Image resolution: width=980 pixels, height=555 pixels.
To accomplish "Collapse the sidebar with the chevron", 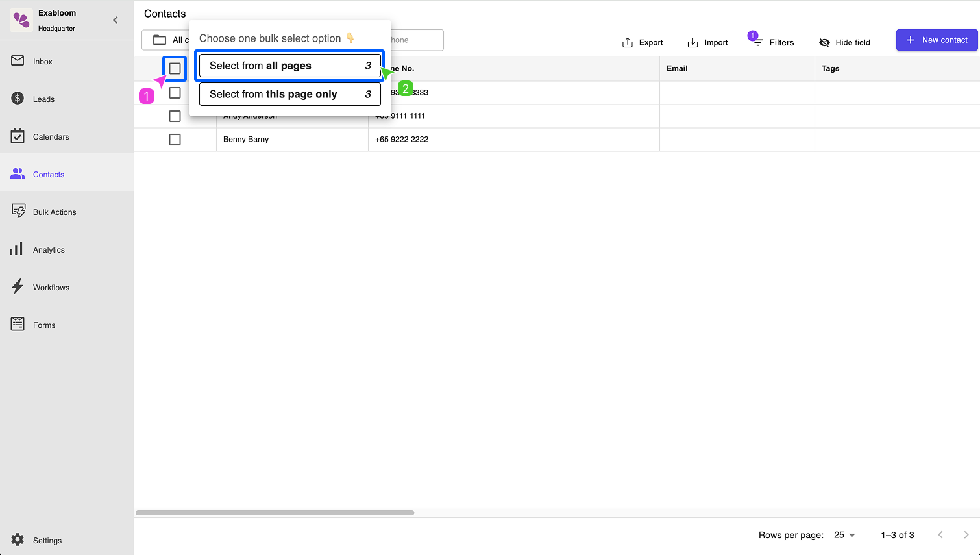I will [116, 20].
